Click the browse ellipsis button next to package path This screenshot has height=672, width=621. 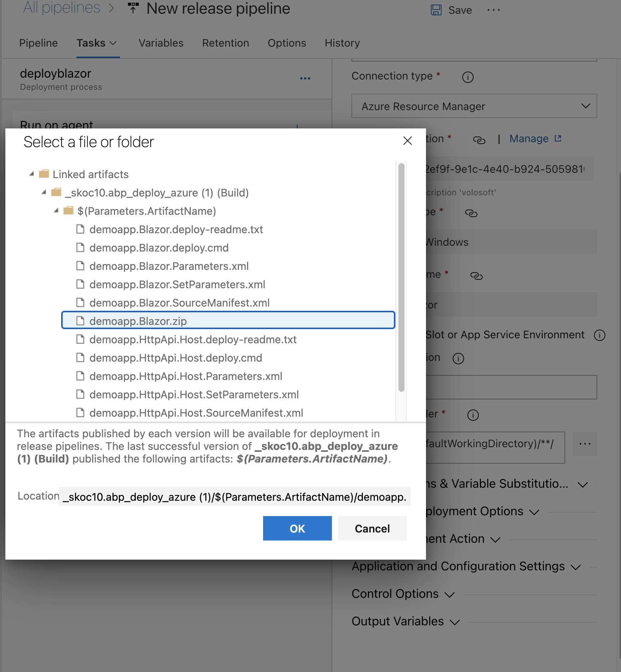point(584,444)
